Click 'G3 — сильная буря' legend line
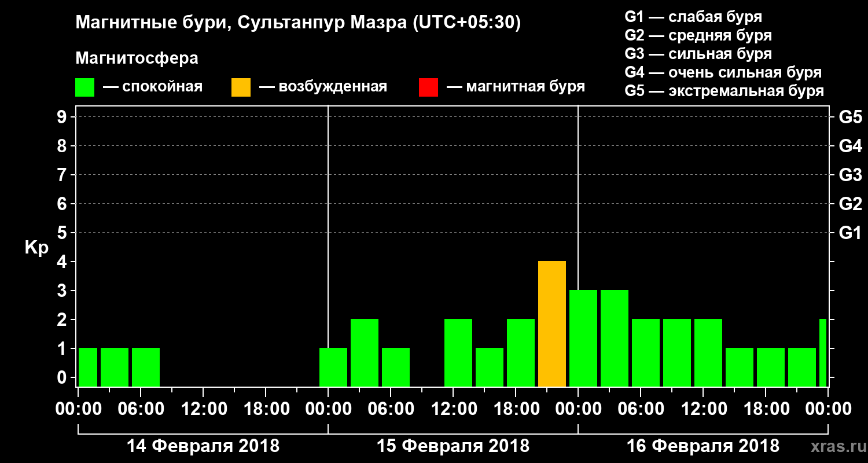 tap(698, 54)
